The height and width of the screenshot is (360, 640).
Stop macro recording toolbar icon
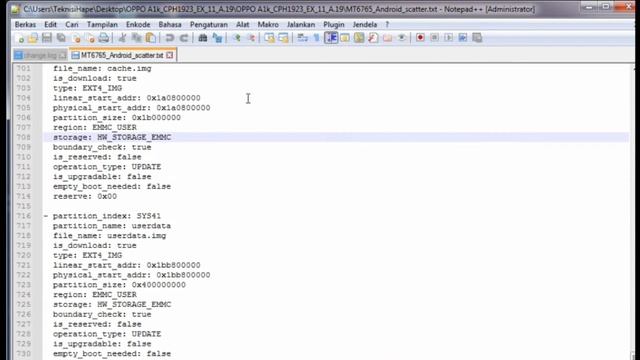coord(434,38)
